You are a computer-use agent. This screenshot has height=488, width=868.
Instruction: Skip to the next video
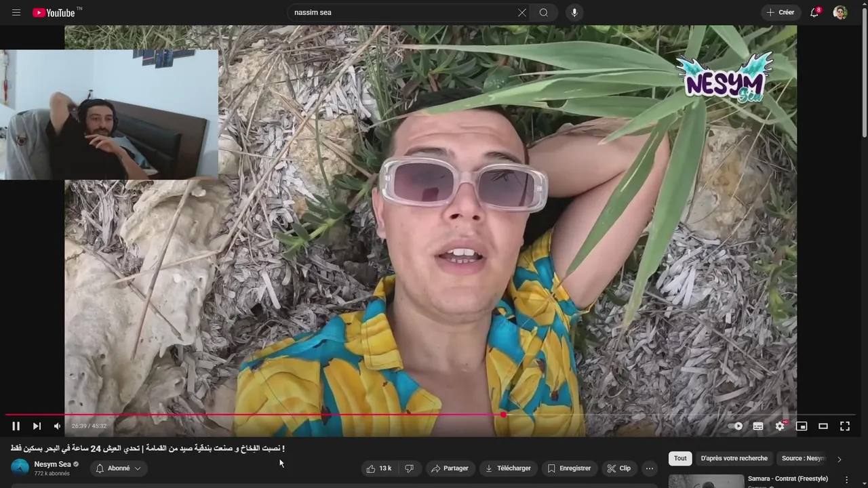pyautogui.click(x=37, y=426)
